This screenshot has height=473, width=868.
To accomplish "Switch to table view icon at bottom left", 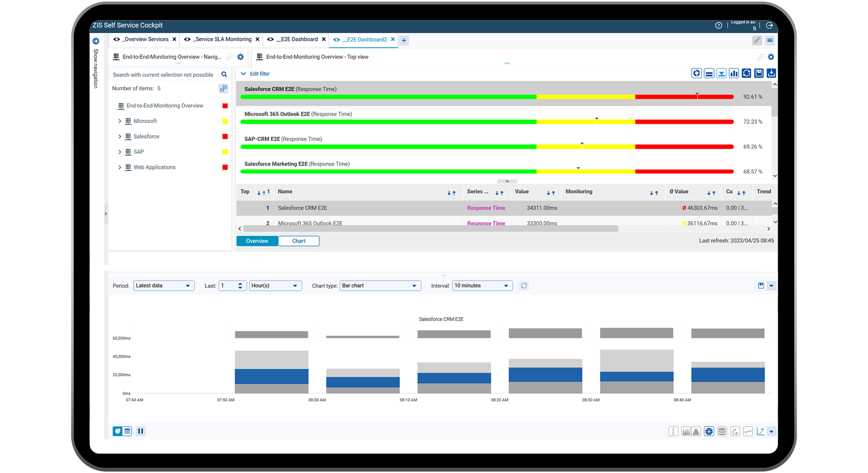I will (127, 431).
